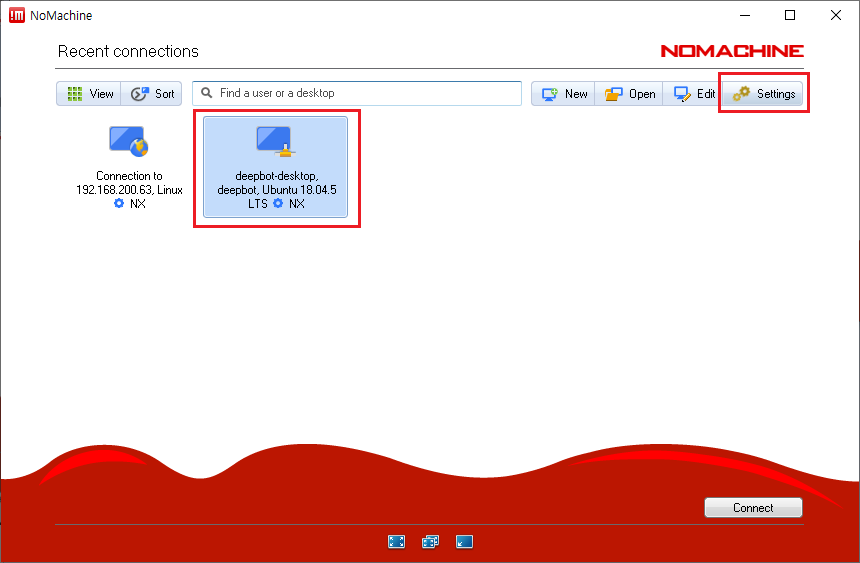860x563 pixels.
Task: Maximize the NoMachine window
Action: point(790,15)
